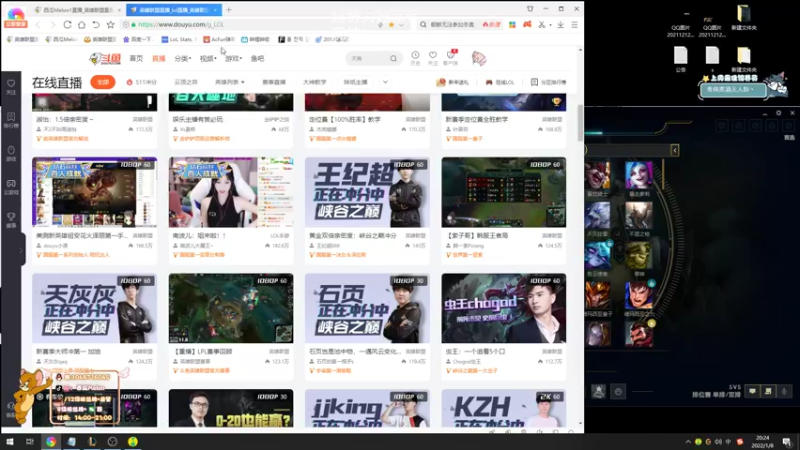Open the 石页 stream thumbnail

[367, 308]
